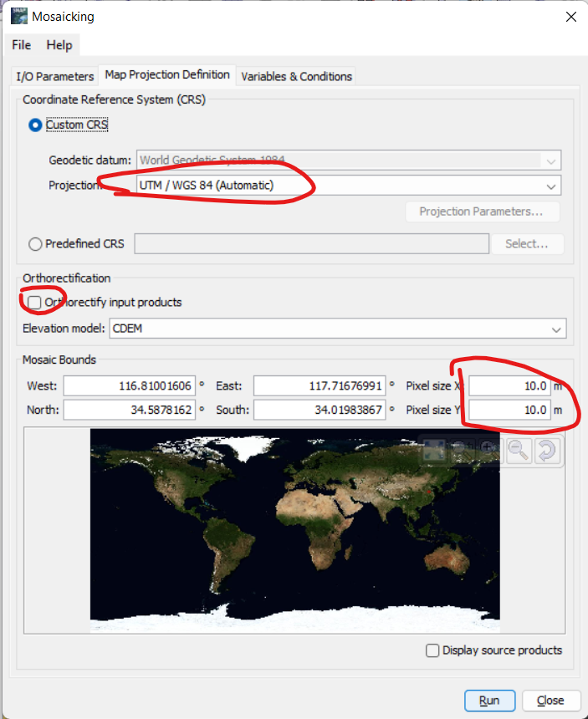Tick the Display source products checkbox
Image resolution: width=588 pixels, height=719 pixels.
[x=432, y=650]
